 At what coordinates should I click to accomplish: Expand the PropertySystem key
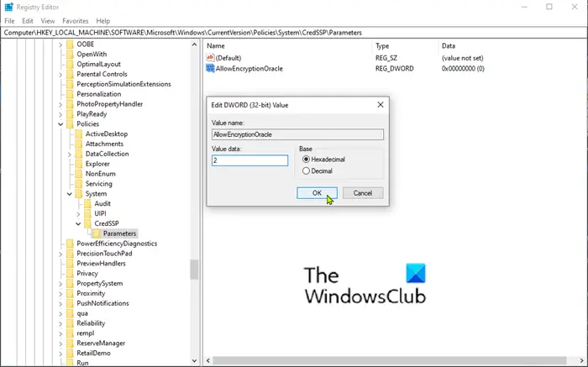point(60,284)
